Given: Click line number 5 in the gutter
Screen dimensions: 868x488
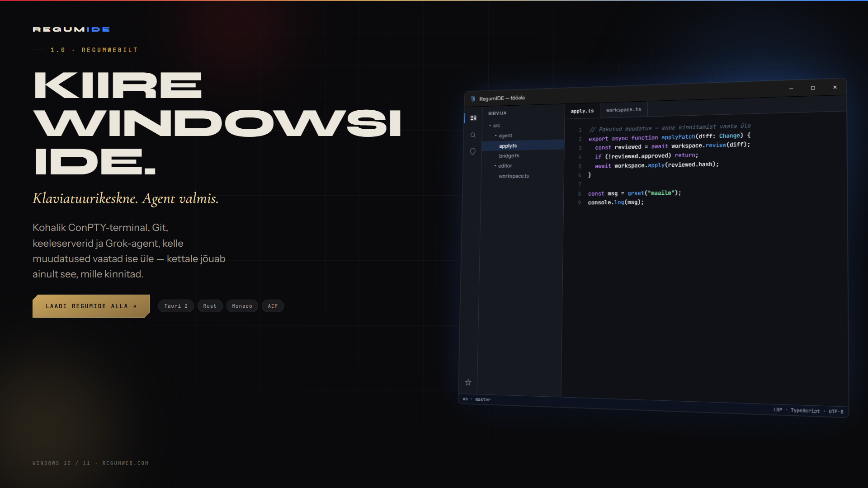Looking at the screenshot, I should tap(580, 166).
